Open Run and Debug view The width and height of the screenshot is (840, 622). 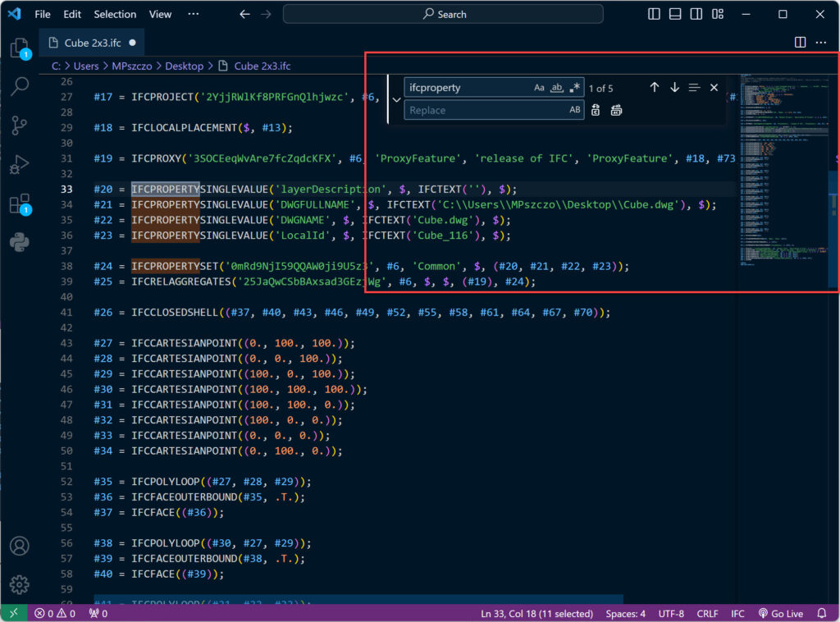[x=20, y=164]
